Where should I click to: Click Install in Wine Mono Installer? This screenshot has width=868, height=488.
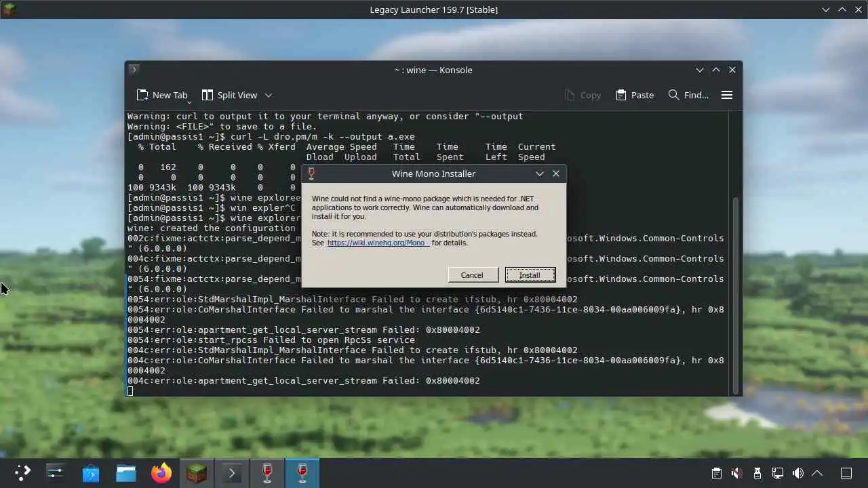(x=530, y=275)
